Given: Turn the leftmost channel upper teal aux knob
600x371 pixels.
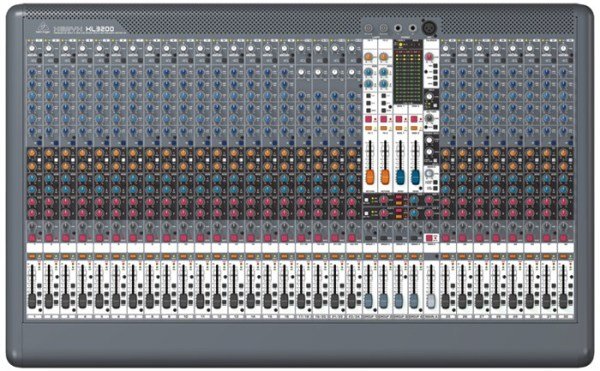Looking at the screenshot, I should tap(32, 178).
